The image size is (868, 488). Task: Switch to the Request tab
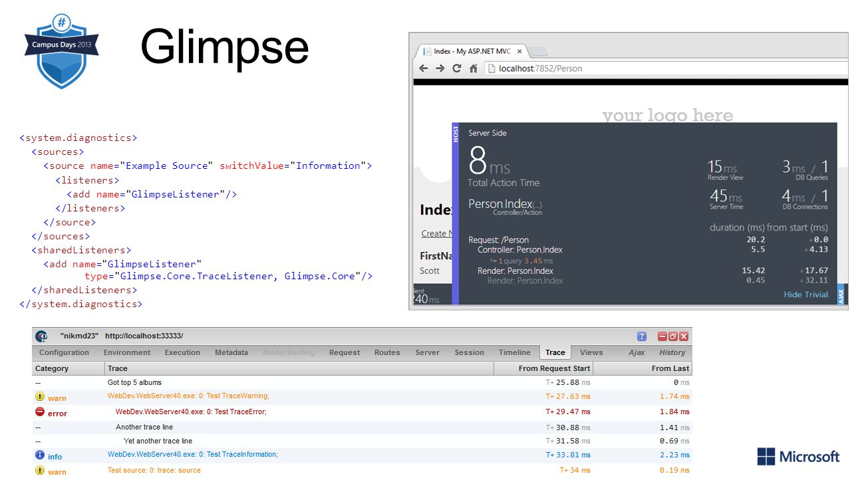pos(345,352)
